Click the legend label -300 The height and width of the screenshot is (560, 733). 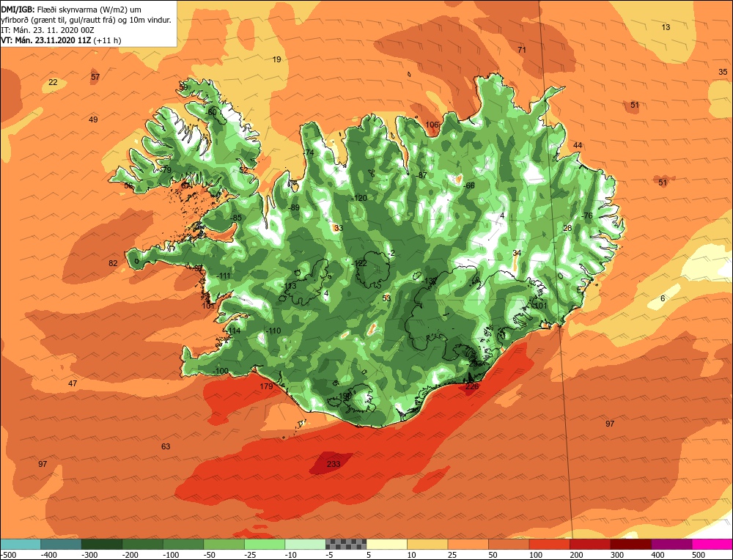[89, 556]
